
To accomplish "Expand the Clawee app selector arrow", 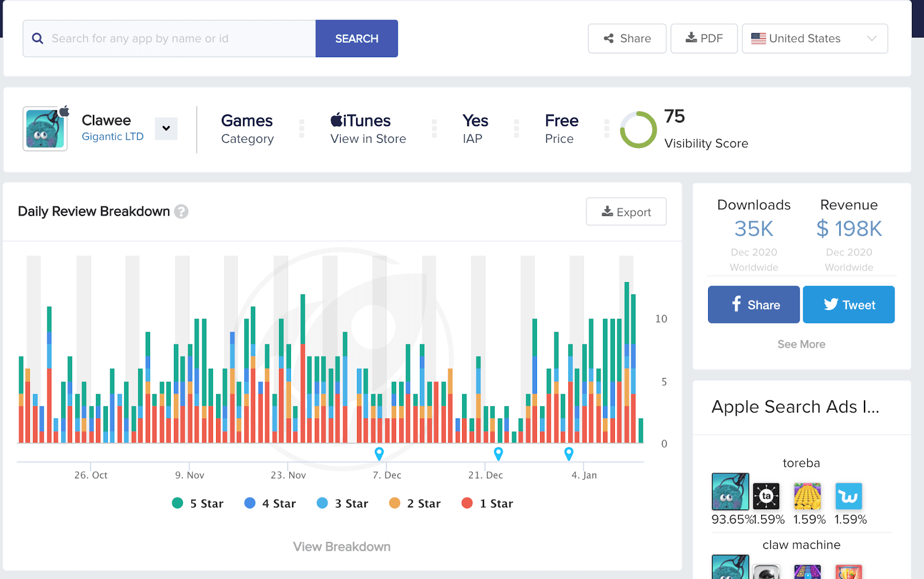I will tap(166, 128).
